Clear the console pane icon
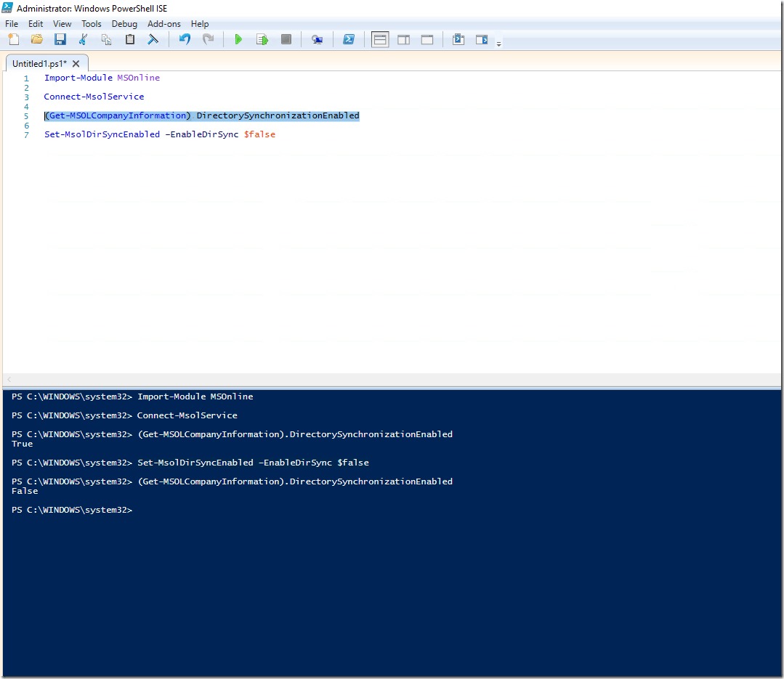784x679 pixels. (153, 39)
